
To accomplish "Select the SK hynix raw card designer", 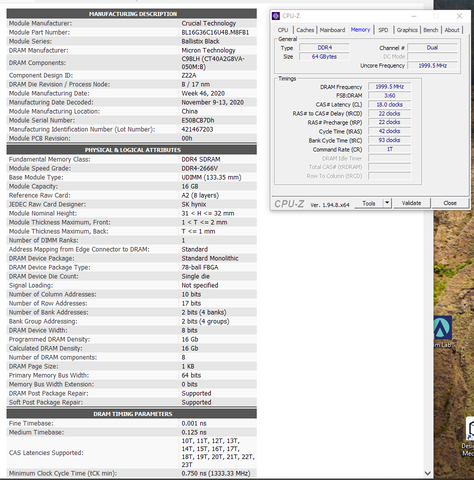I will (x=194, y=204).
